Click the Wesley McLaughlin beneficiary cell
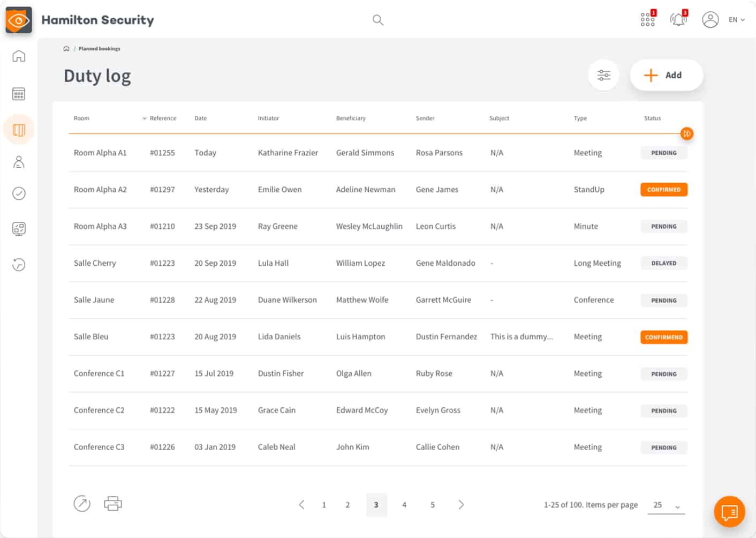This screenshot has width=756, height=538. tap(369, 226)
